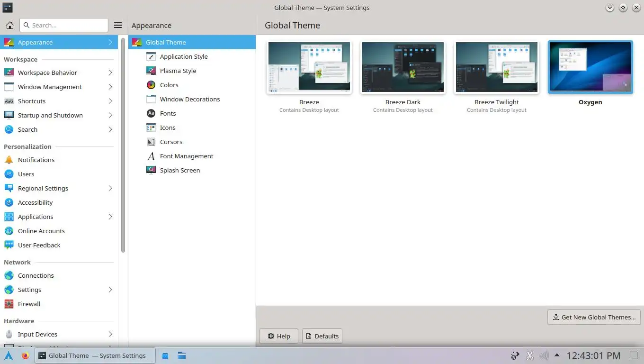The width and height of the screenshot is (644, 364).
Task: Click the Home icon in System Settings
Action: (x=9, y=25)
